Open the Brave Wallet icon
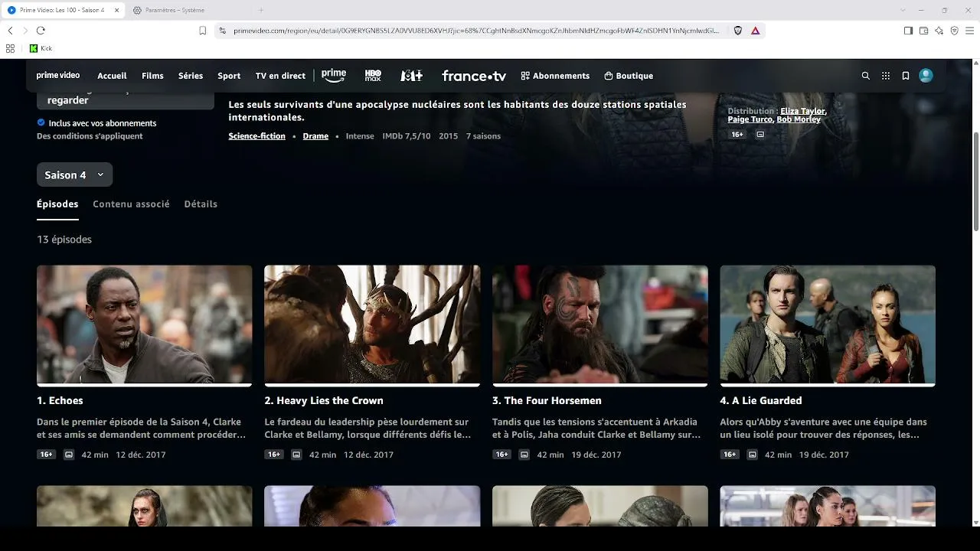Screen dimensions: 980x551 (x=923, y=31)
